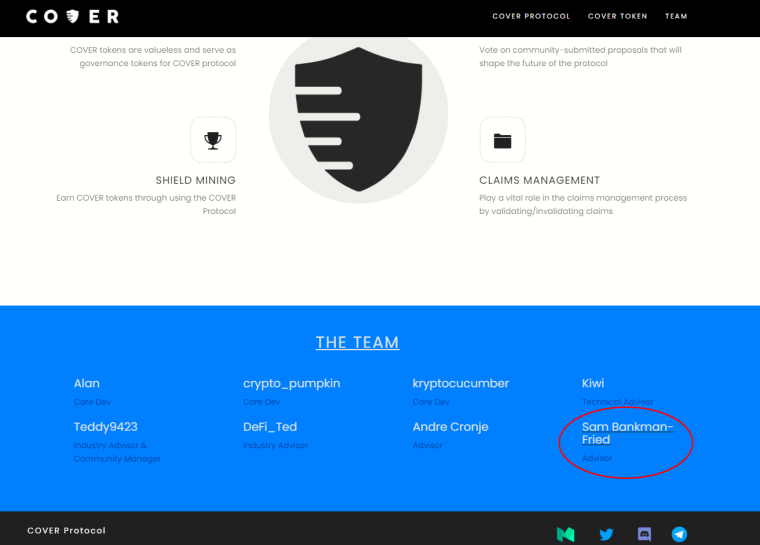The width and height of the screenshot is (760, 545).
Task: Click the large central shield graphic
Action: pyautogui.click(x=358, y=119)
